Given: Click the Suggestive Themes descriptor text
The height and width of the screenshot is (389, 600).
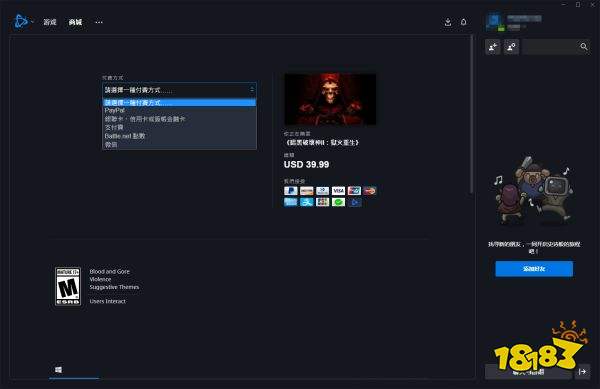Looking at the screenshot, I should point(114,287).
